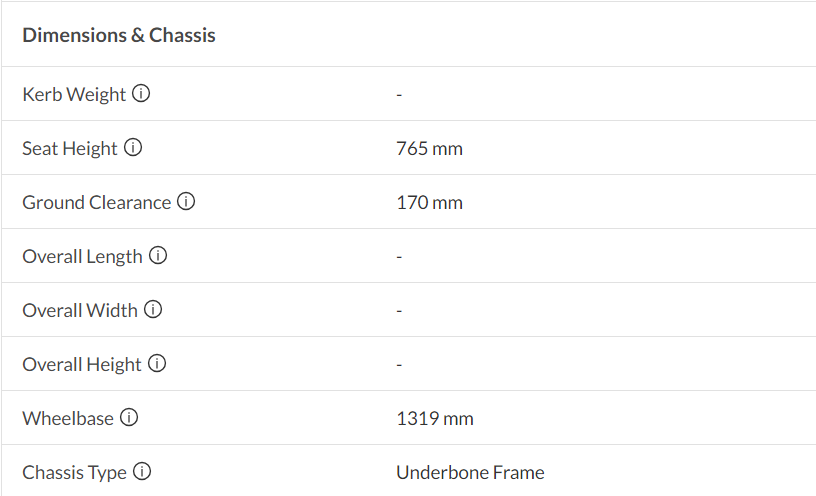Click the Underbone Frame chassis value
Viewport: 816px width, 496px height.
click(470, 473)
